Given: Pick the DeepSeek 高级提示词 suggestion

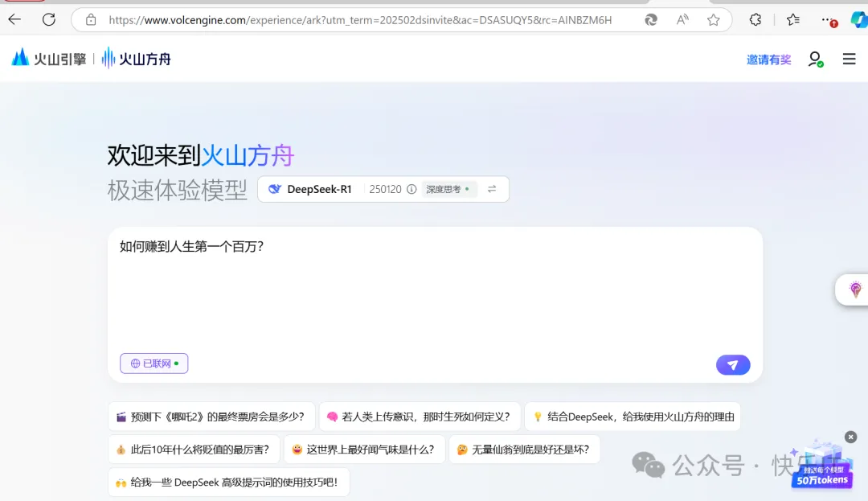Looking at the screenshot, I should pyautogui.click(x=228, y=483).
